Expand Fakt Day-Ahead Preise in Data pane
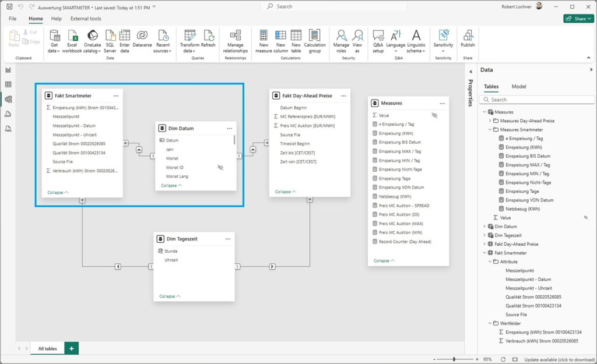This screenshot has width=597, height=364. 484,244
